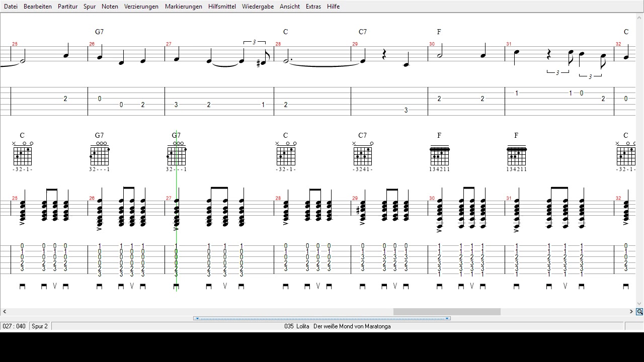Click the F chord diagram at measure 31
The height and width of the screenshot is (362, 644).
(x=517, y=156)
